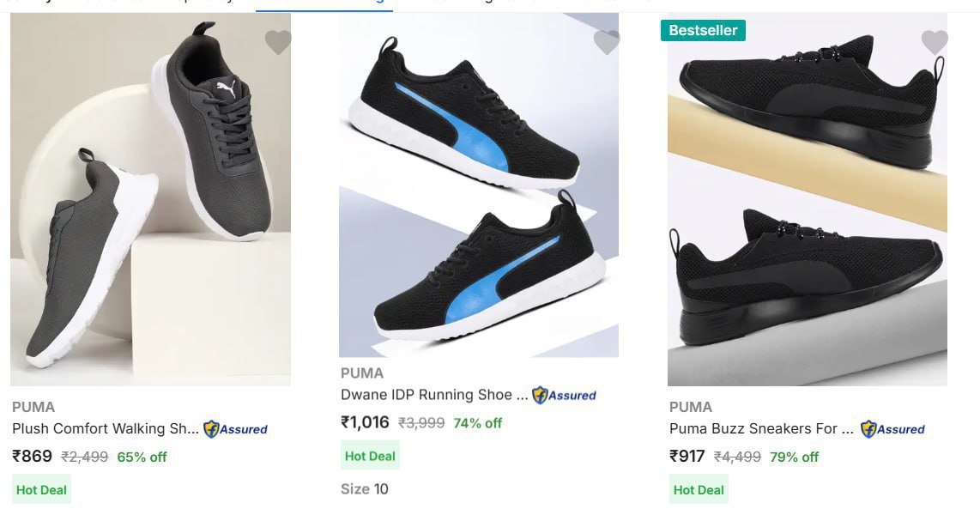Toggle the wishlist heart on Plush Comfort shoes

tap(278, 41)
